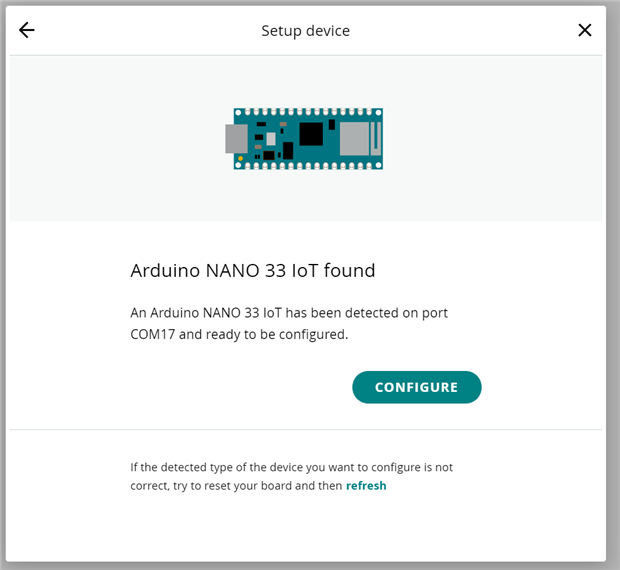Click the Arduino NANO 33 IoT board image
The image size is (620, 570).
point(304,139)
